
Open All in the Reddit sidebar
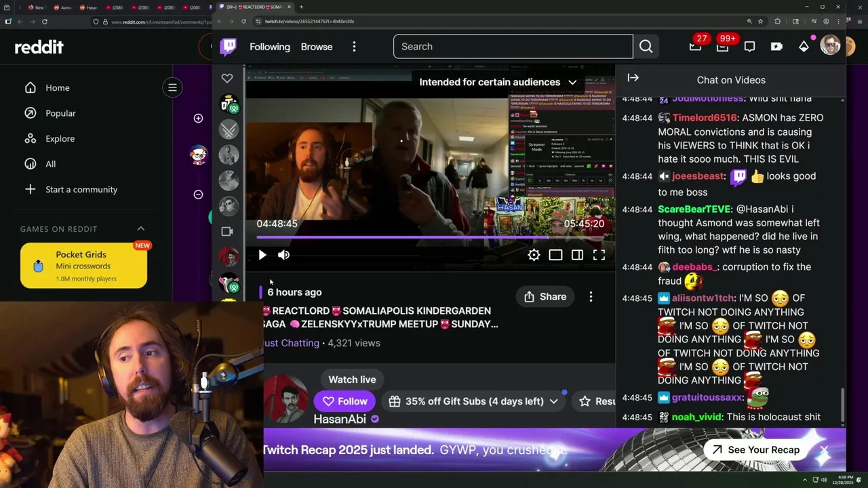pos(41,164)
